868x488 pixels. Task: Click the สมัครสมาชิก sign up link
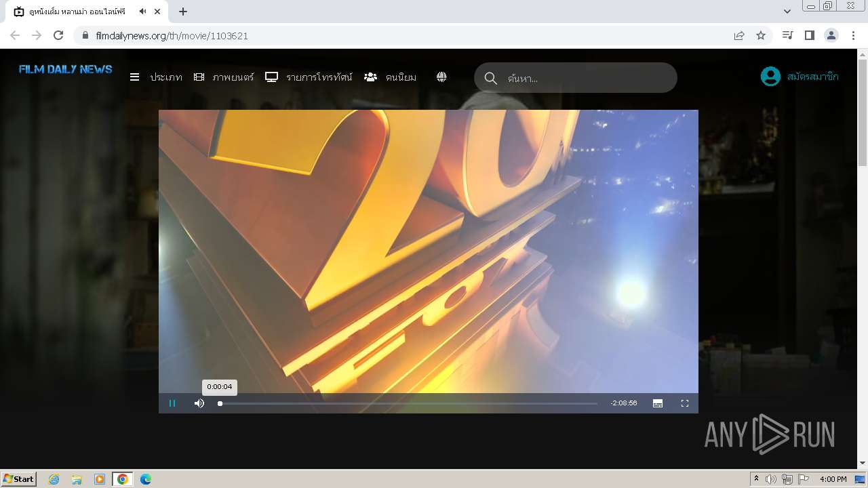pos(813,77)
